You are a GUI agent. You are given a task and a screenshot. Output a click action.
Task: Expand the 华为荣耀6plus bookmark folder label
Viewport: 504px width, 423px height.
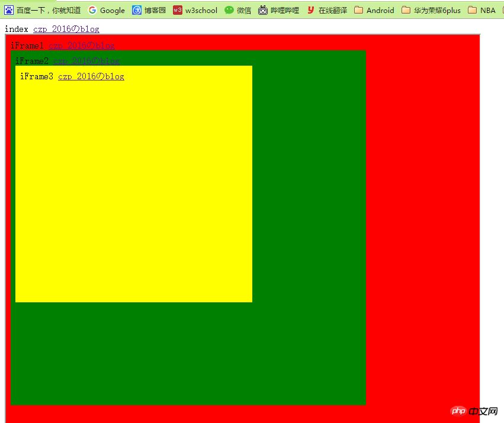tap(437, 11)
